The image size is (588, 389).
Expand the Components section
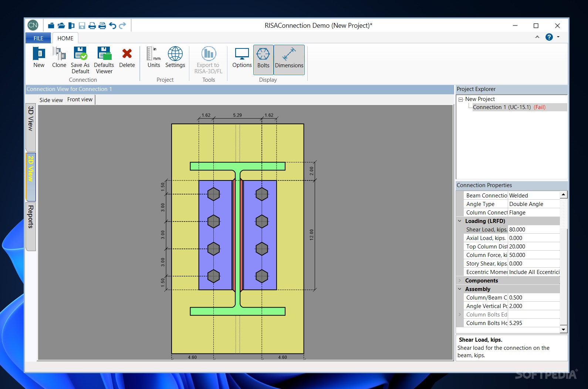tap(460, 280)
